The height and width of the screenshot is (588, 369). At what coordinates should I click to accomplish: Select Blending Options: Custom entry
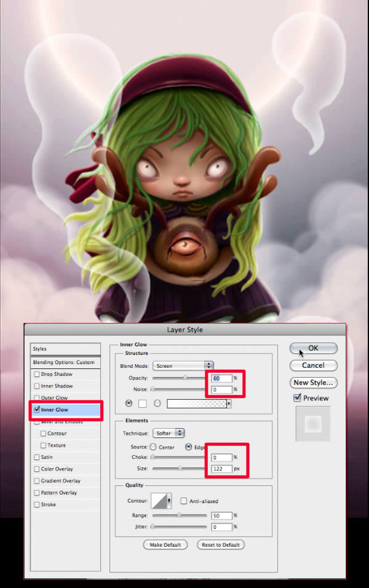coord(65,362)
